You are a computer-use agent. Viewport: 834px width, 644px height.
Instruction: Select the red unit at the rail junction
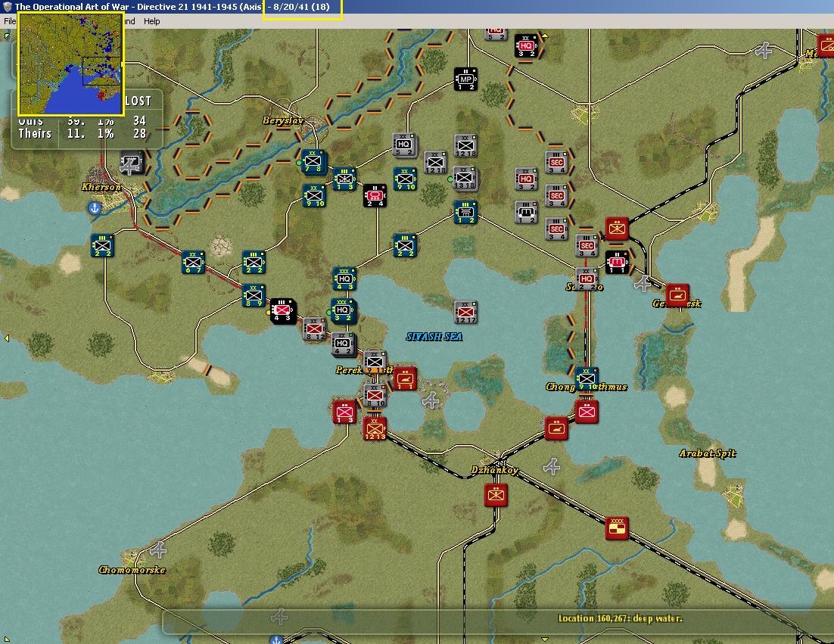click(617, 229)
